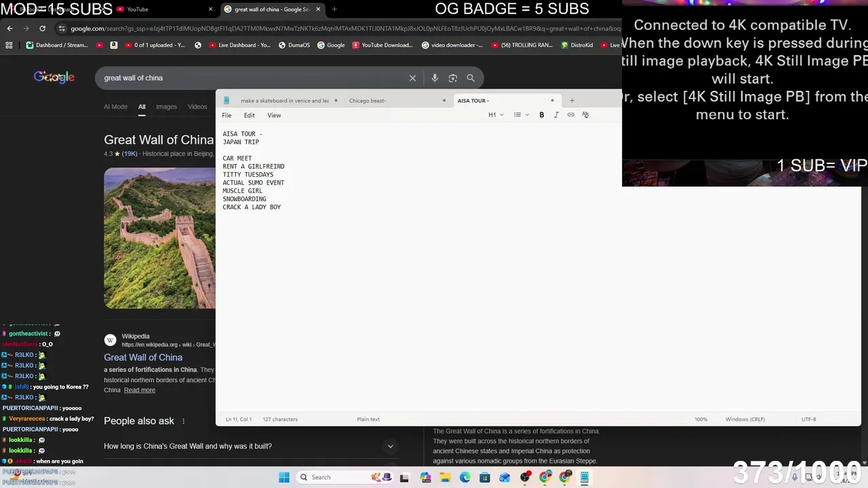Open zoom level 100% in status bar

point(701,420)
